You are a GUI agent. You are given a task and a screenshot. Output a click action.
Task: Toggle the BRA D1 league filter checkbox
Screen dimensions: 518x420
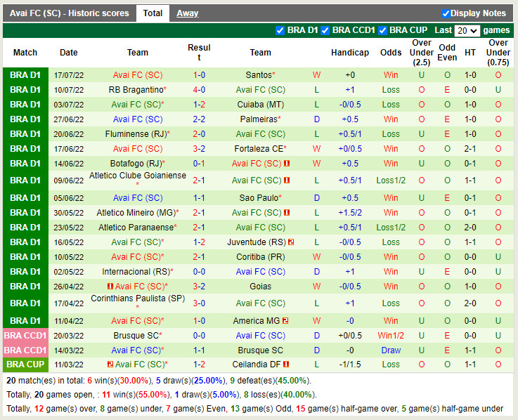pyautogui.click(x=280, y=30)
